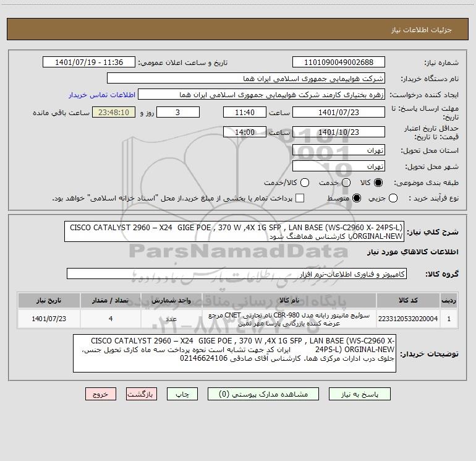
Task: Click item code 2233120532020004 cell
Action: click(408, 319)
